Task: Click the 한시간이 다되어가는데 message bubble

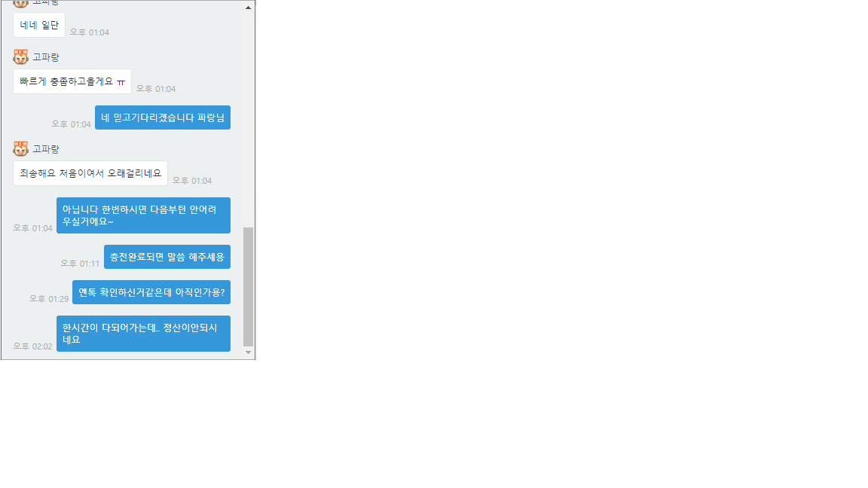Action: point(143,334)
